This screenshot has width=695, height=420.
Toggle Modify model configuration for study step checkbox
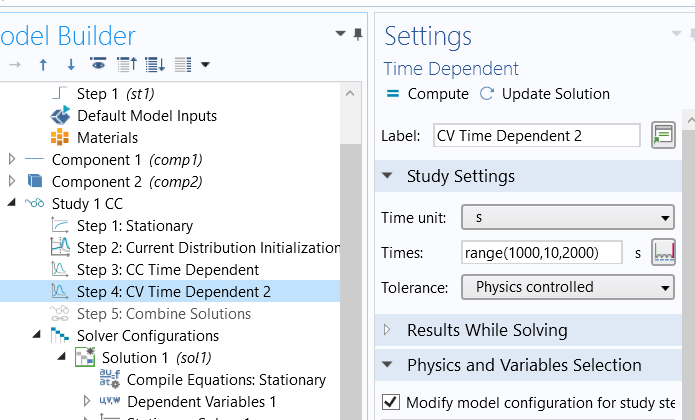coord(391,402)
